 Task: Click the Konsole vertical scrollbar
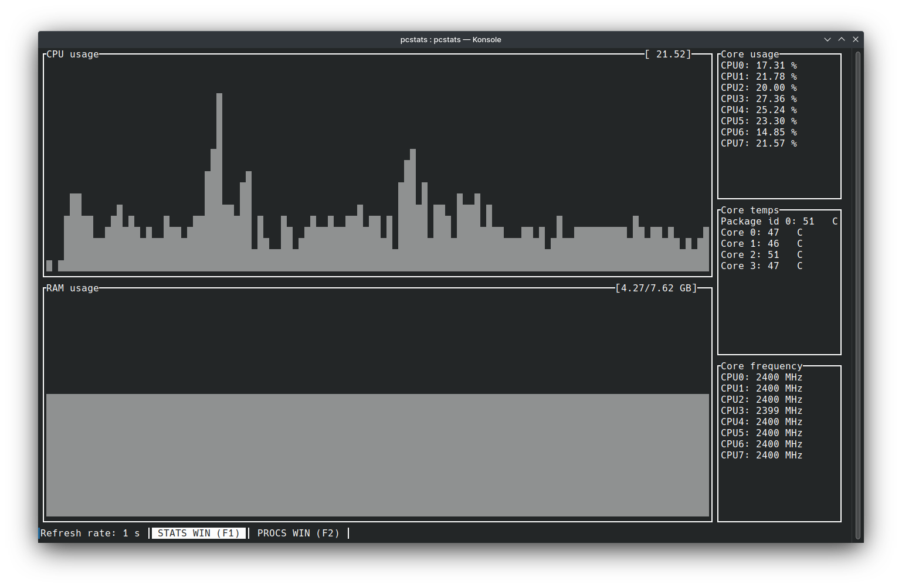pyautogui.click(x=857, y=293)
